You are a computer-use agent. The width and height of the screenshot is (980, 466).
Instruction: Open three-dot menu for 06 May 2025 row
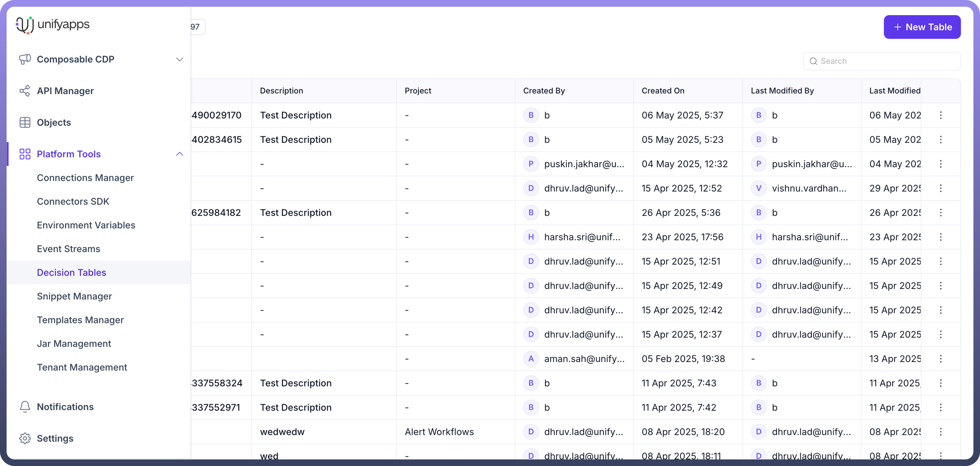pos(941,115)
